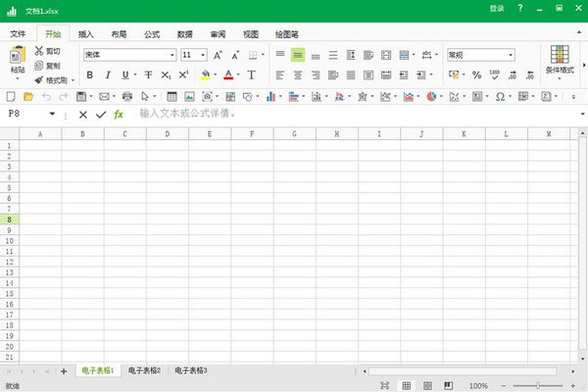Select the 电子表格2 sheet tab

point(144,370)
